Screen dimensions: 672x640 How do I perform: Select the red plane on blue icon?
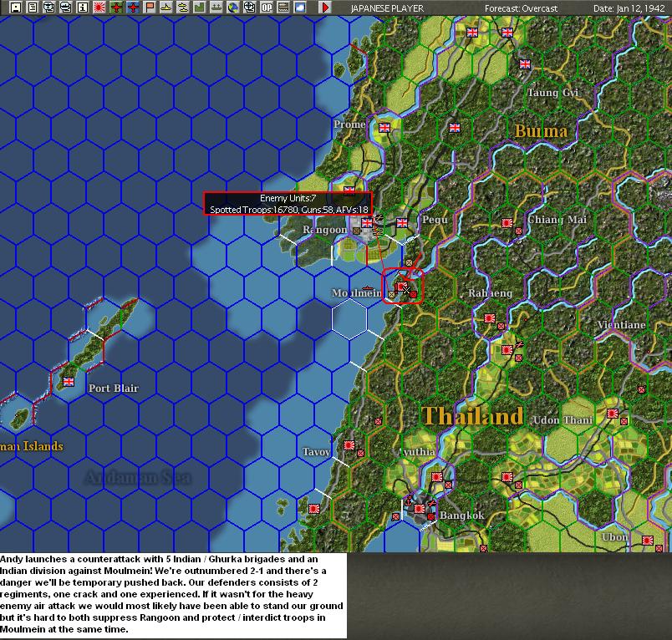pyautogui.click(x=133, y=8)
